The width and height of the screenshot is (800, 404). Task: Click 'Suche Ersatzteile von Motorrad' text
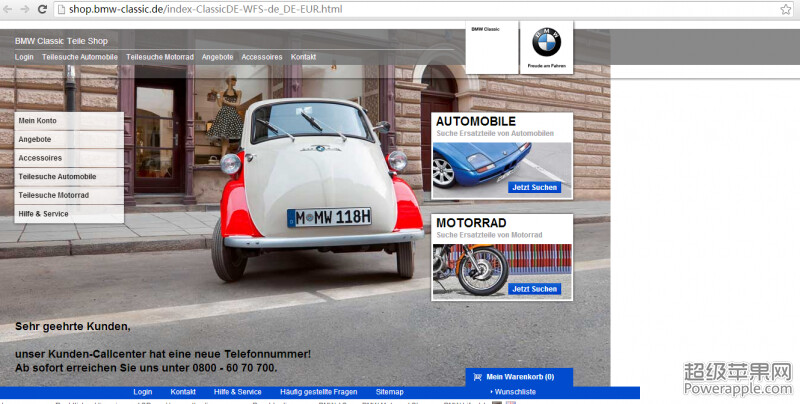point(489,235)
